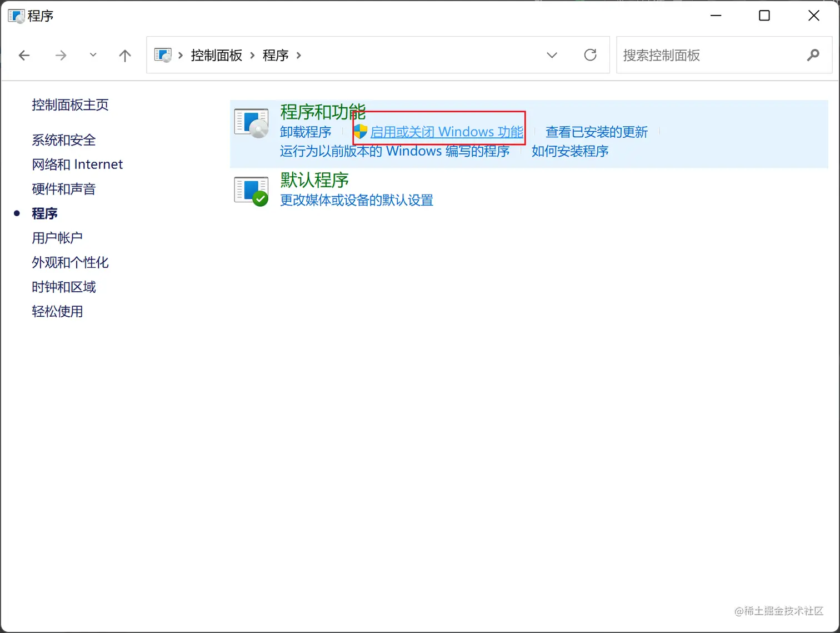
Task: Open the 程序和功能 heading
Action: click(323, 112)
